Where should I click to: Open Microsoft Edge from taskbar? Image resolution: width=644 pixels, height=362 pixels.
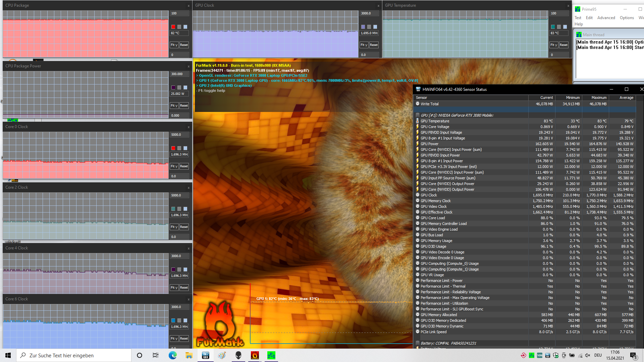(173, 355)
